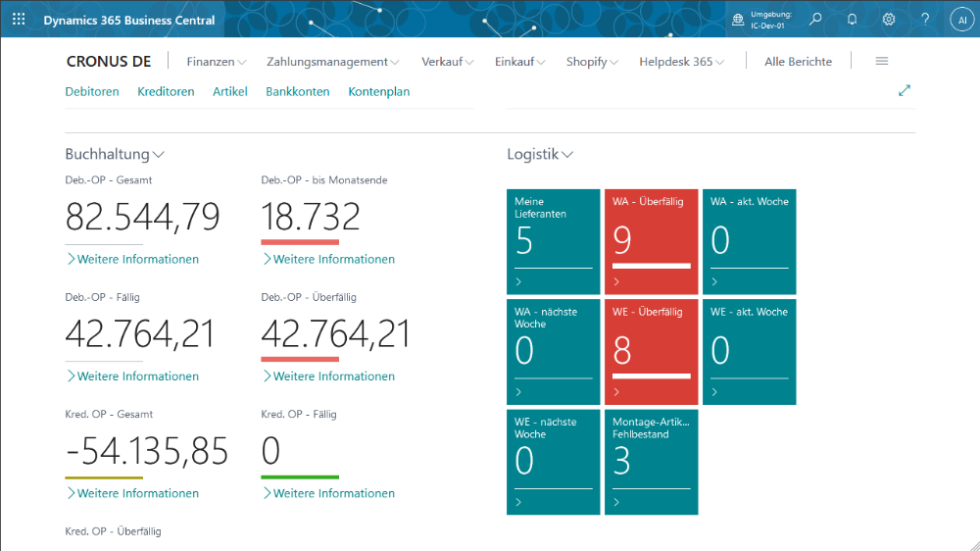The height and width of the screenshot is (551, 980).
Task: Click the environment globe icon
Action: pyautogui.click(x=738, y=20)
